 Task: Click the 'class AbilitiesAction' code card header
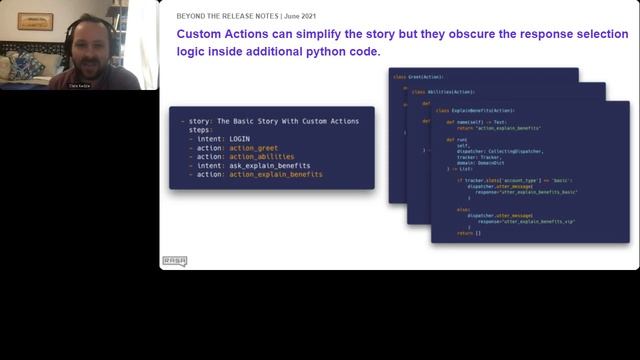click(x=443, y=92)
